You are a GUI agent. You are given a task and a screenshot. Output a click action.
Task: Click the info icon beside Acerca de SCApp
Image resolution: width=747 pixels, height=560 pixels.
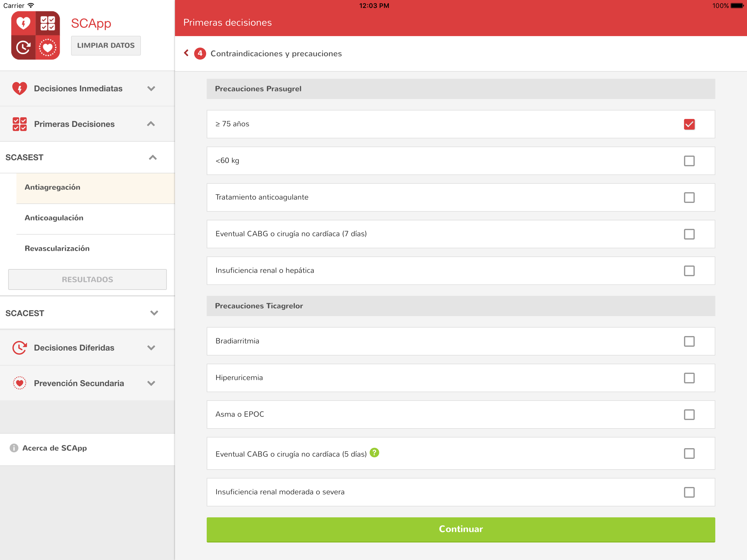pos(14,448)
